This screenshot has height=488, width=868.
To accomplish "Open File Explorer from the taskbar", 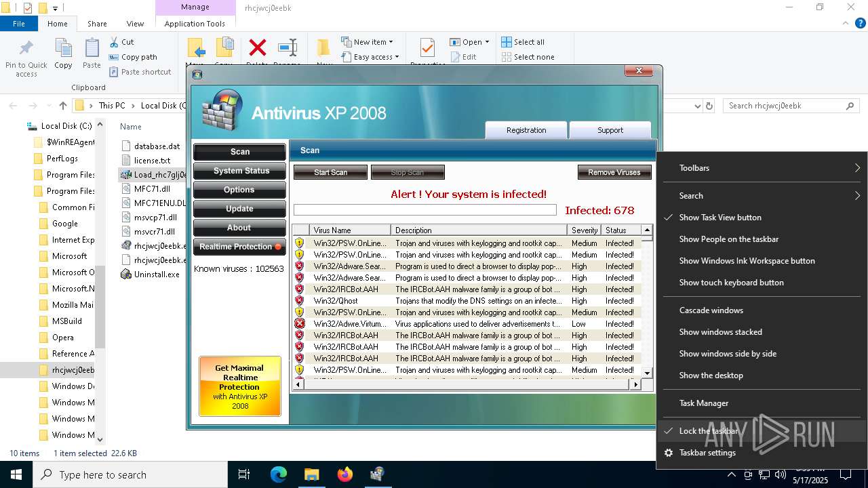I will point(311,474).
